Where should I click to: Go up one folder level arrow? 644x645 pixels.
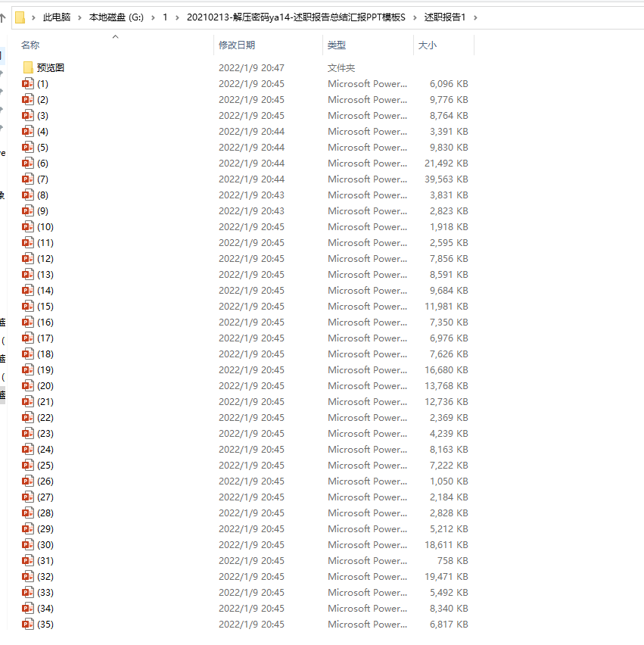[2, 17]
